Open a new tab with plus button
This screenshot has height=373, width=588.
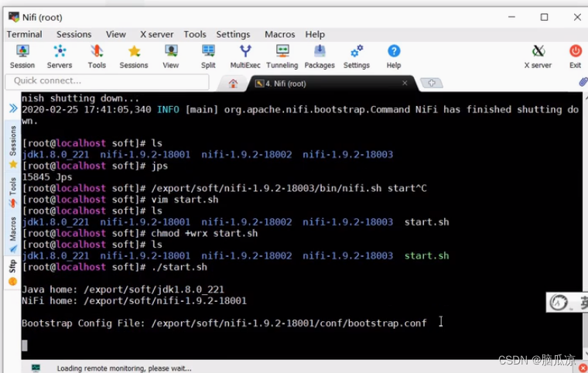coord(432,83)
